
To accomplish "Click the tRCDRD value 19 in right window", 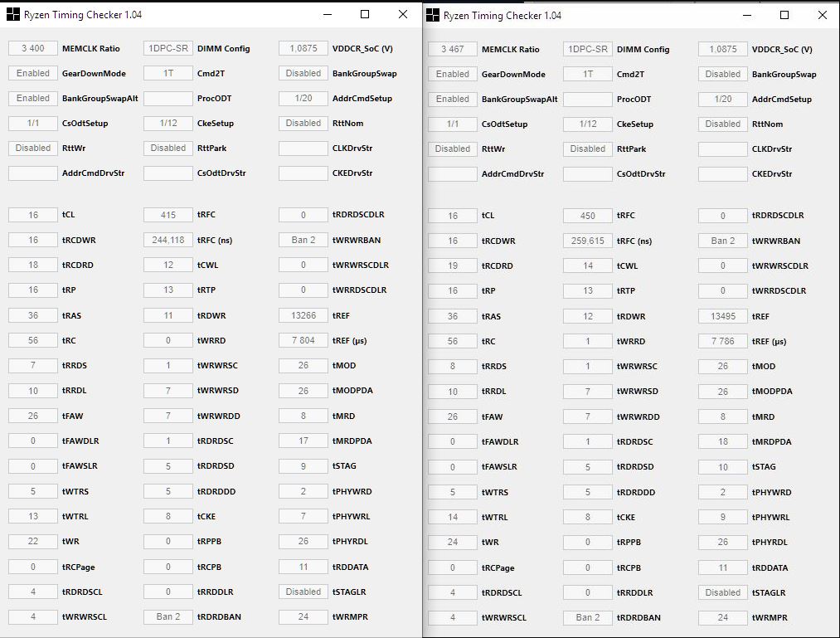I will (452, 266).
